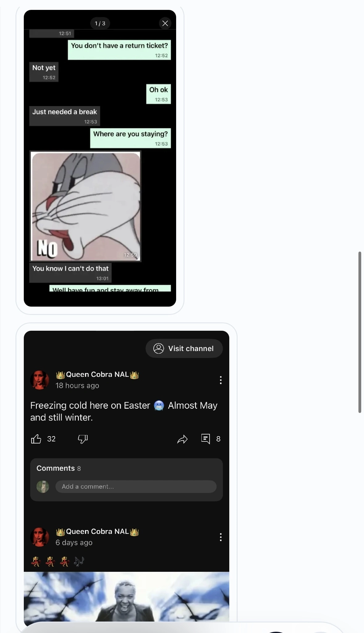Click Queen Cobra NAL name on 18 hours post
Screen dimensions: 364x633
tap(97, 374)
